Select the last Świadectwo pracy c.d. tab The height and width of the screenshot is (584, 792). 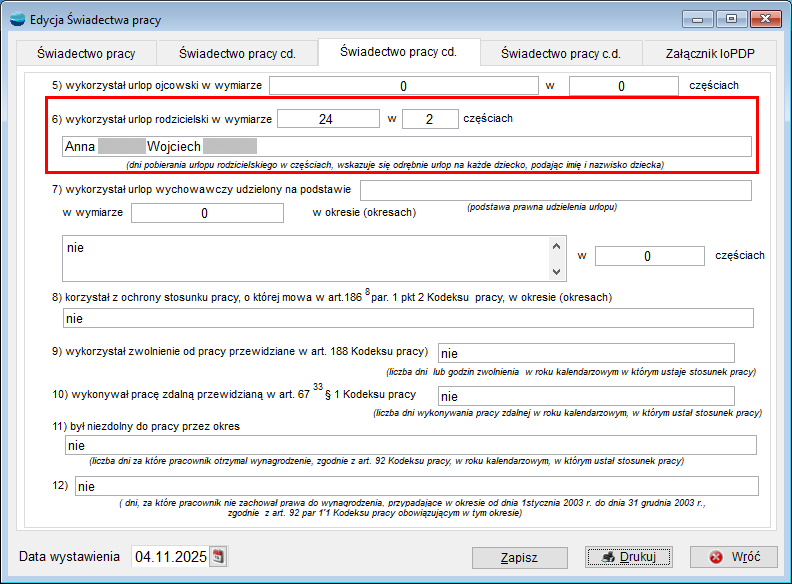(x=560, y=53)
